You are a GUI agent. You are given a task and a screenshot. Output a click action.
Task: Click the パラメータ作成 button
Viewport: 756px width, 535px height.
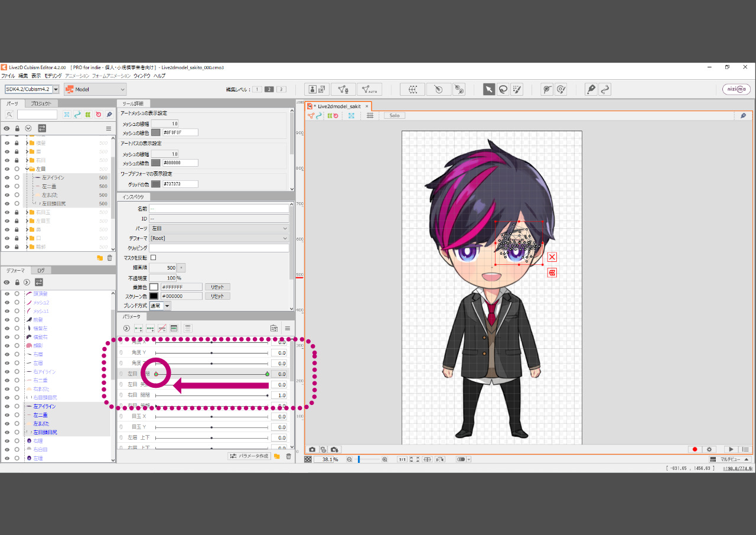[x=249, y=456]
